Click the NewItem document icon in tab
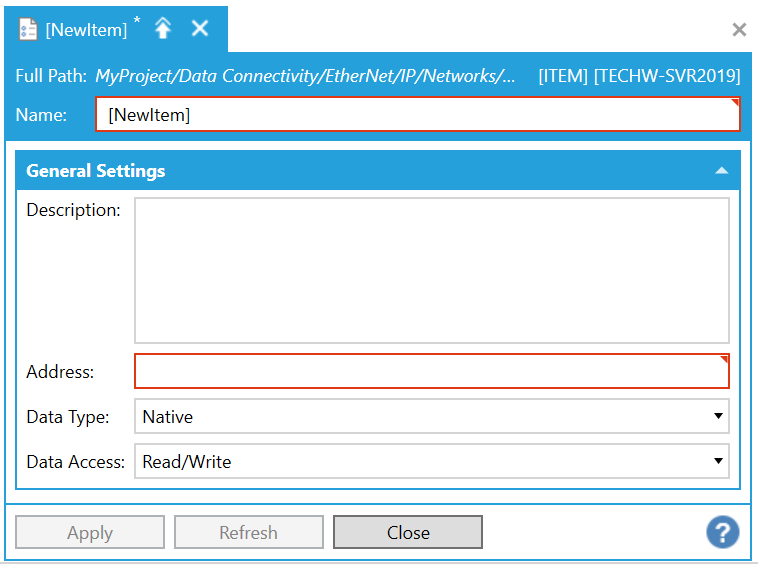758x565 pixels. click(x=28, y=29)
